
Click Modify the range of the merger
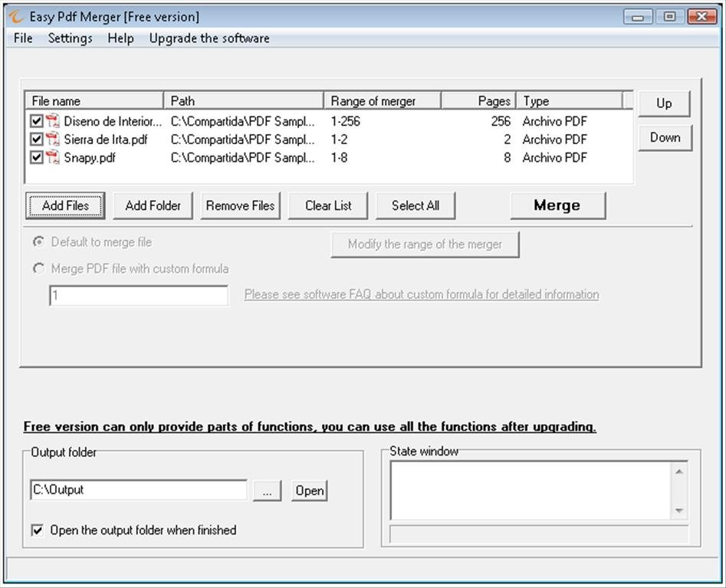pos(425,245)
